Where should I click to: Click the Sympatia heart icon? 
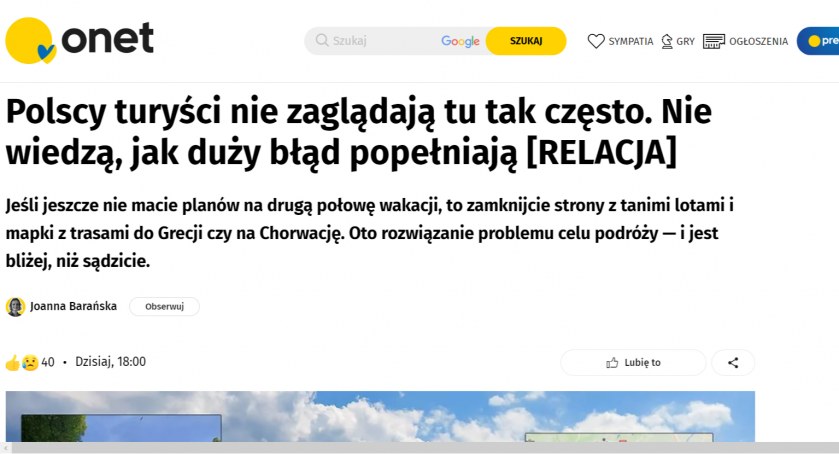[596, 41]
